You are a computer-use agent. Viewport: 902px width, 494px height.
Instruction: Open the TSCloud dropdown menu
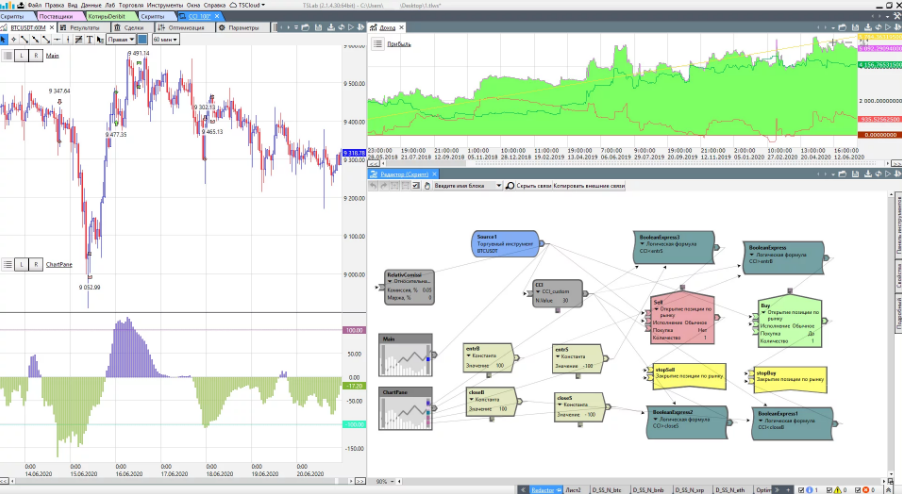point(247,5)
